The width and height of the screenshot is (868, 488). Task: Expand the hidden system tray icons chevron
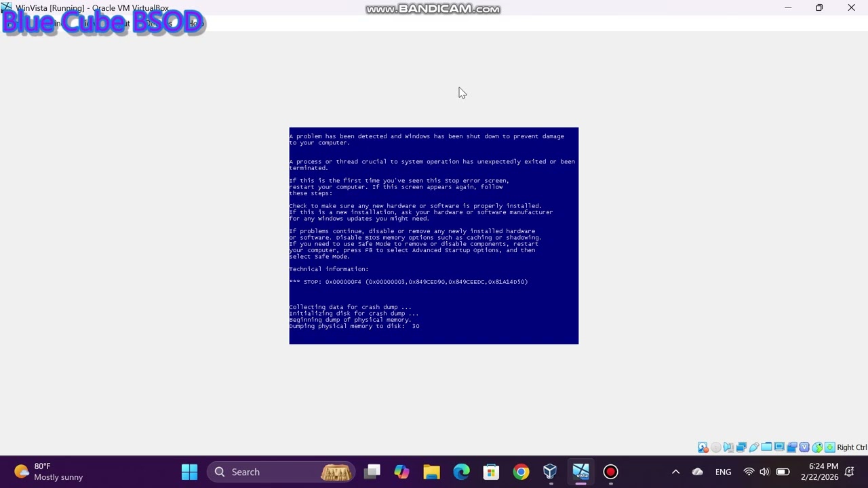coord(675,472)
